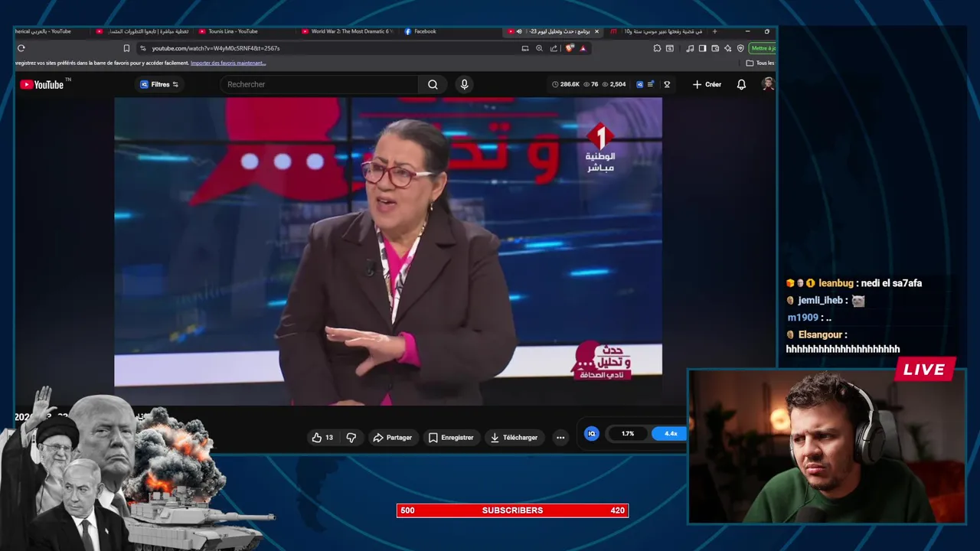
Task: Click the YouTube logo home link
Action: tap(42, 84)
